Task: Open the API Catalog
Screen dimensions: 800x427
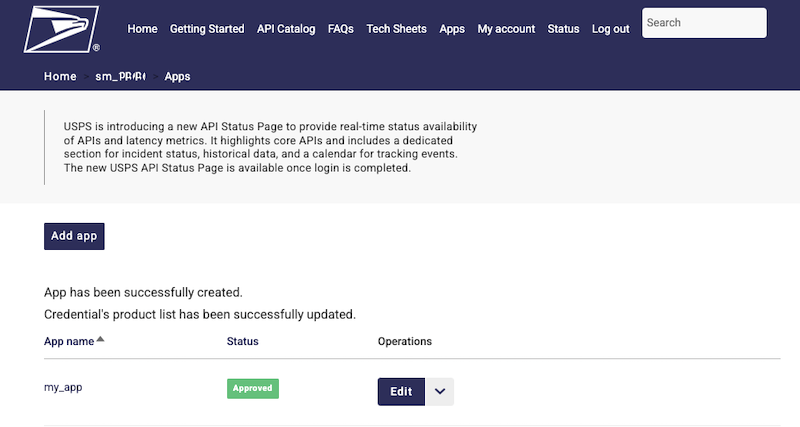Action: [286, 29]
